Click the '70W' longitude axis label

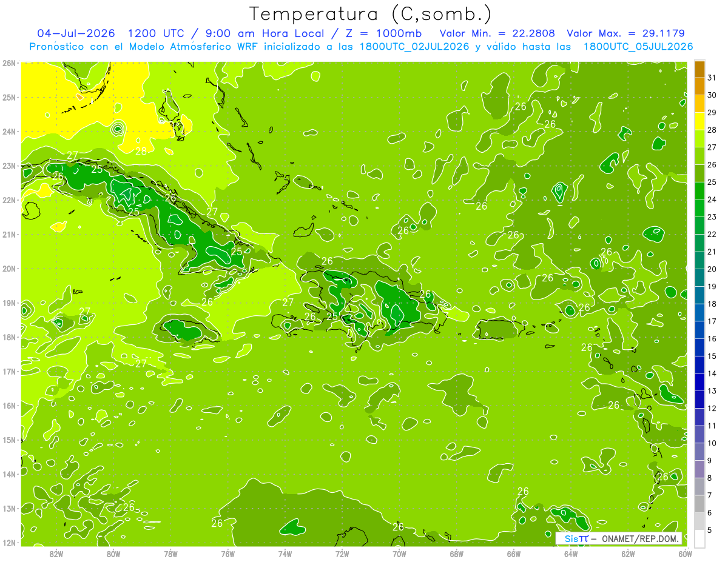pyautogui.click(x=399, y=554)
